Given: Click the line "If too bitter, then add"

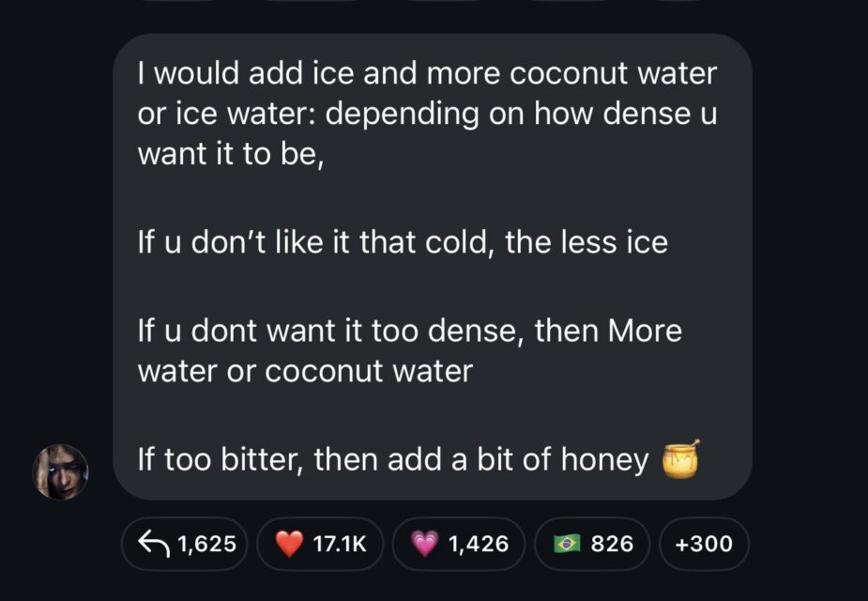Looking at the screenshot, I should (x=310, y=460).
